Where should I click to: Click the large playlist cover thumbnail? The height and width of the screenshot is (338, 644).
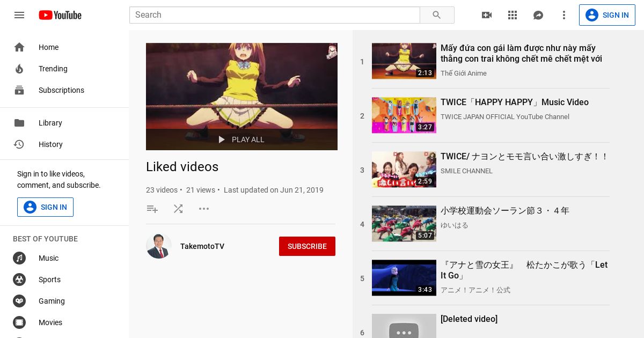click(x=241, y=97)
